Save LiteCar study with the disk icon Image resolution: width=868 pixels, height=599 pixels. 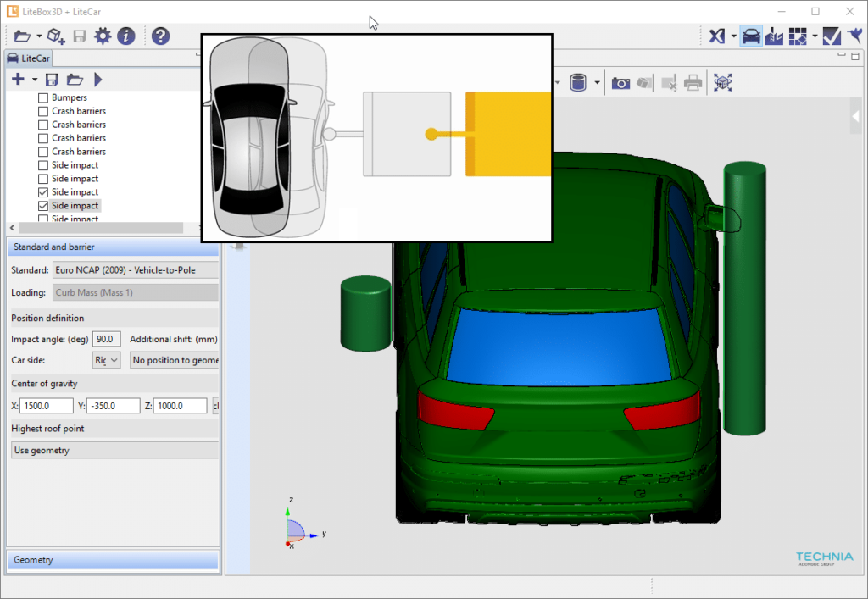[x=52, y=80]
